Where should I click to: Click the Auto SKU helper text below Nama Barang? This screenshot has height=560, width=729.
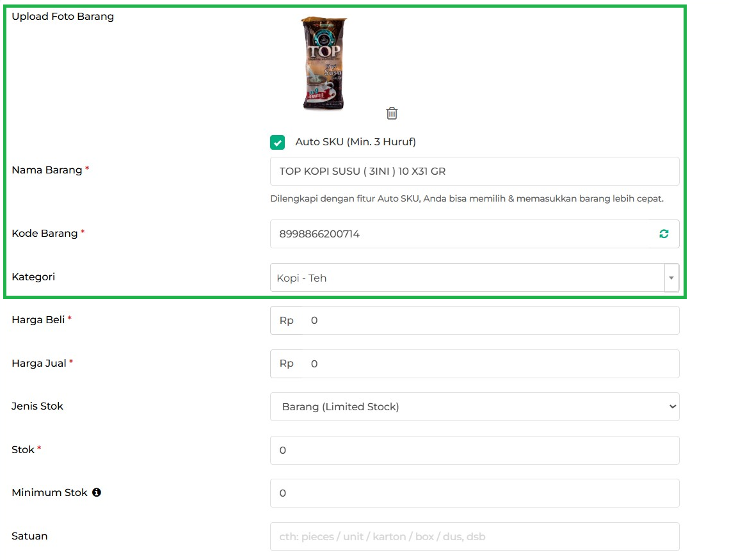467,198
